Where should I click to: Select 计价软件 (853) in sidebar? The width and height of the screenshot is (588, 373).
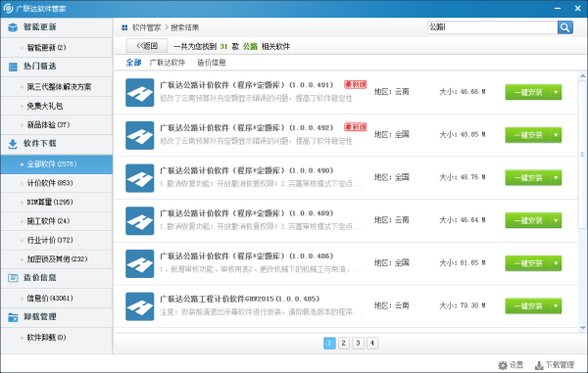57,183
